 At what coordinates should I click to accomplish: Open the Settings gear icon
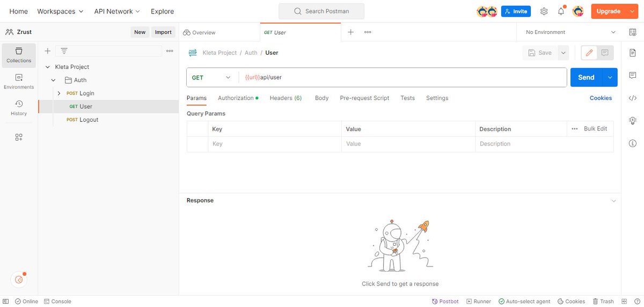click(x=544, y=11)
